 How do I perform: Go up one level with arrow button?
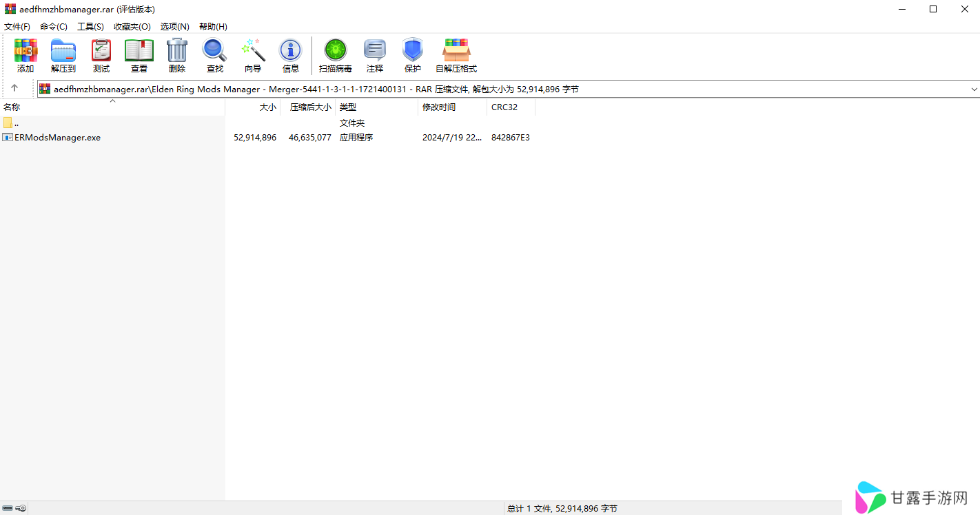(14, 89)
